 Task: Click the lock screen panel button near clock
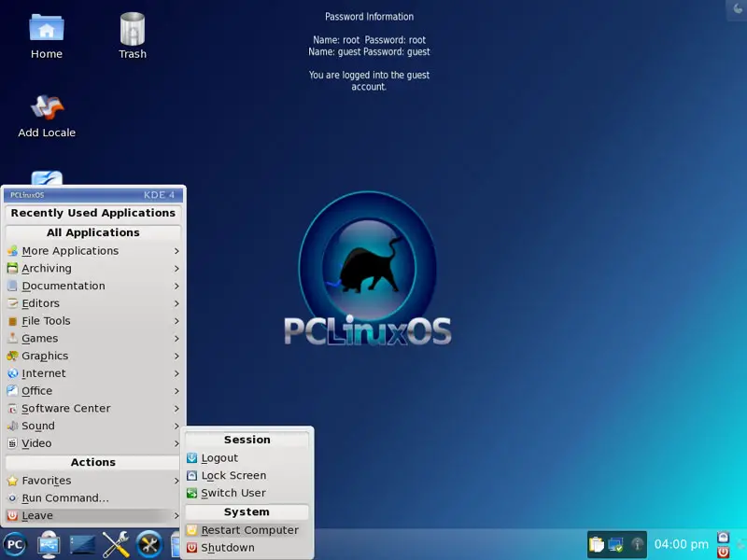[723, 538]
